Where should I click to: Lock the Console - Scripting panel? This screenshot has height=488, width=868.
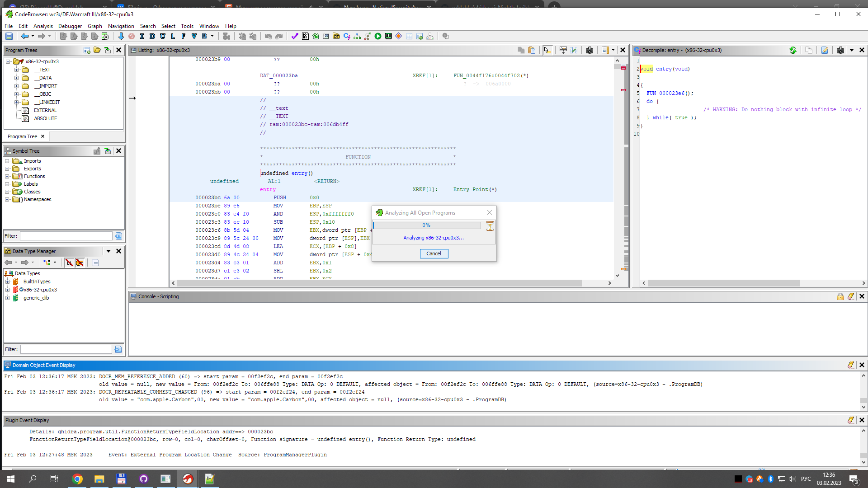(840, 296)
